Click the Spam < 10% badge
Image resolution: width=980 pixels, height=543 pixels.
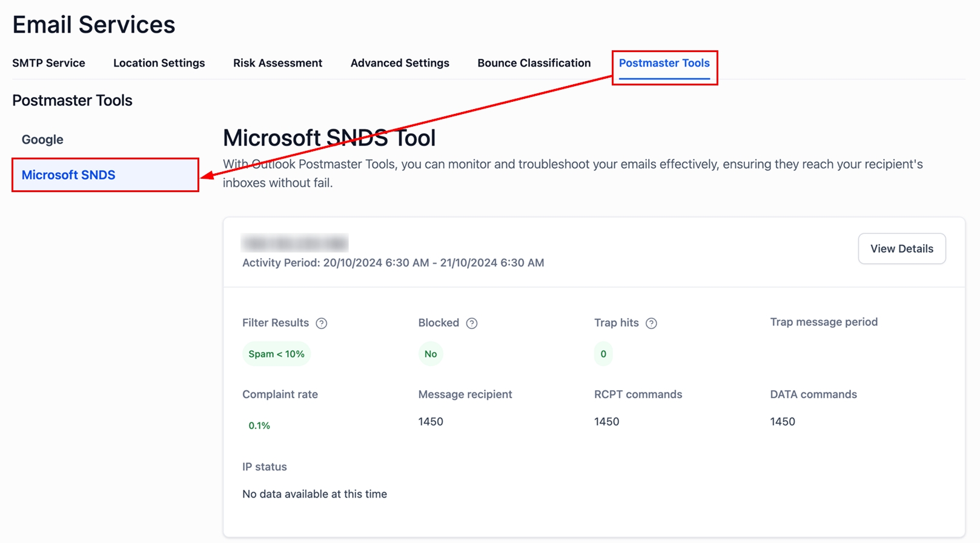coord(276,354)
